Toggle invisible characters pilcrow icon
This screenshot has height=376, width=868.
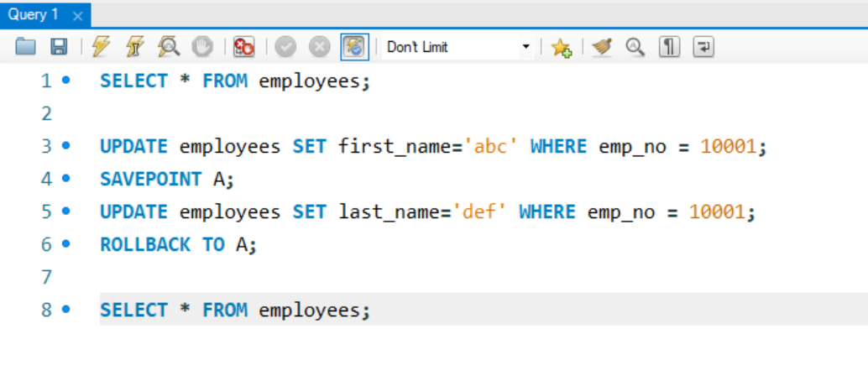coord(669,47)
